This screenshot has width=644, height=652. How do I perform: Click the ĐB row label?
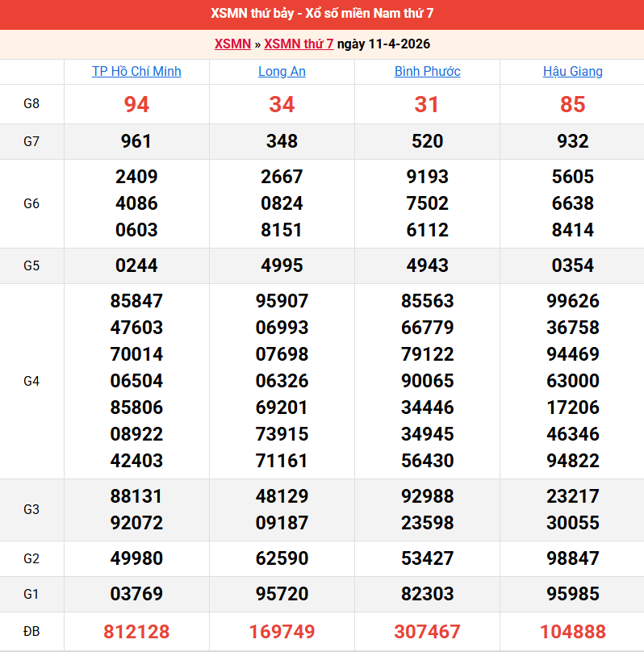(x=31, y=631)
